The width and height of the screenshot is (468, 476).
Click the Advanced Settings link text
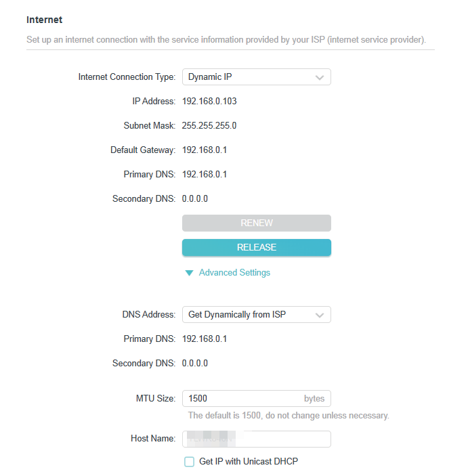tap(234, 273)
